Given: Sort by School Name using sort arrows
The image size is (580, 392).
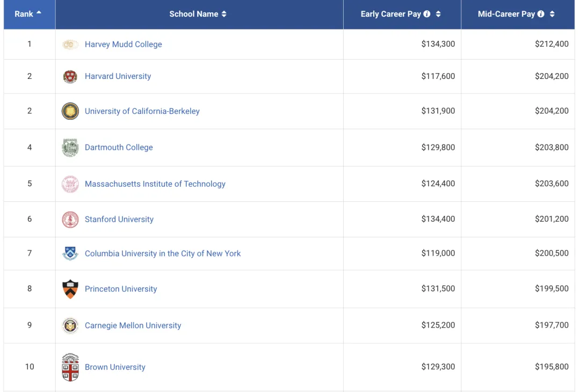Looking at the screenshot, I should click(x=224, y=14).
